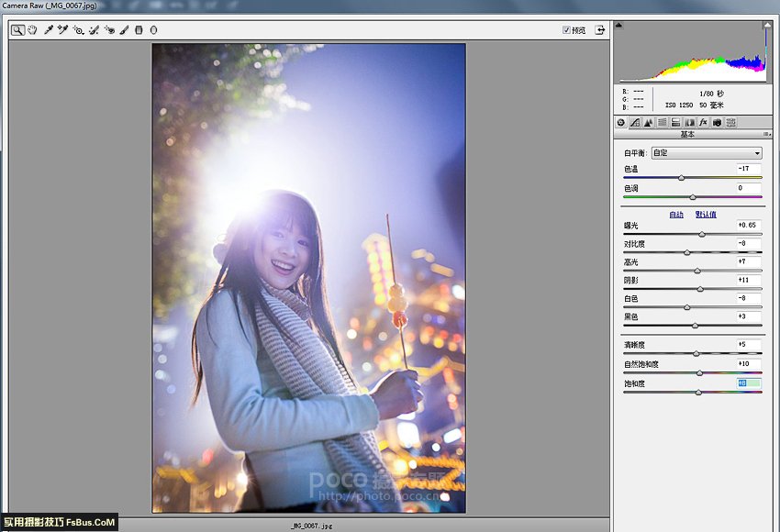Switch to the Tone Curve tab
Screen dimensions: 780x532
(x=634, y=122)
